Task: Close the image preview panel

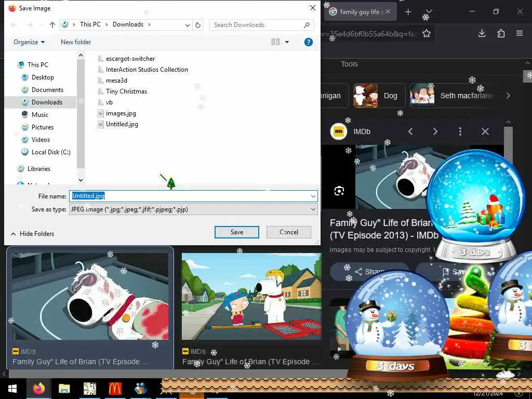Action: click(485, 131)
